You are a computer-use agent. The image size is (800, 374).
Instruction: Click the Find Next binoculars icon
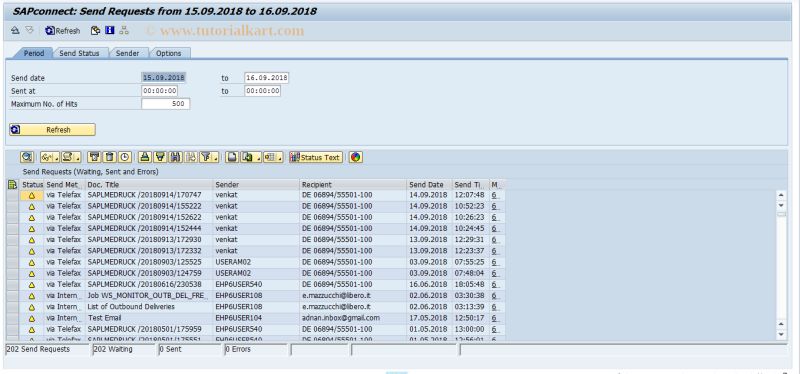(190, 157)
